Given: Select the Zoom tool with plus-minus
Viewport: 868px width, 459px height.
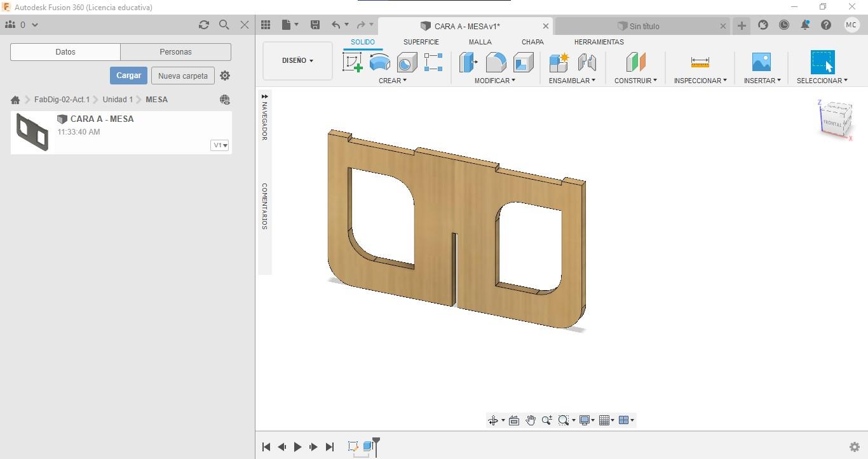Looking at the screenshot, I should 546,420.
